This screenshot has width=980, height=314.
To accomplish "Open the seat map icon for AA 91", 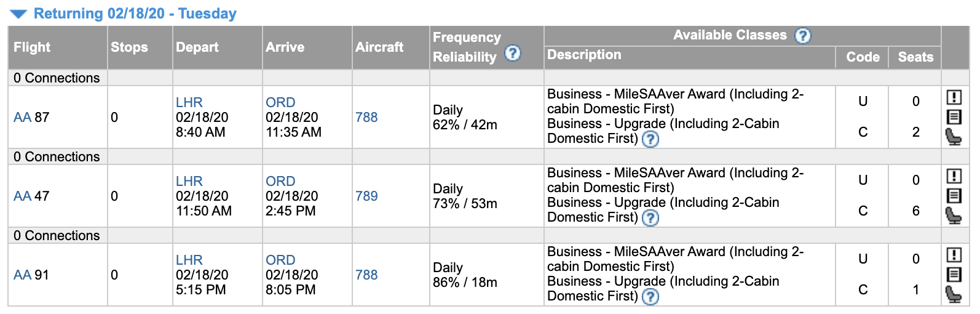I will (954, 294).
